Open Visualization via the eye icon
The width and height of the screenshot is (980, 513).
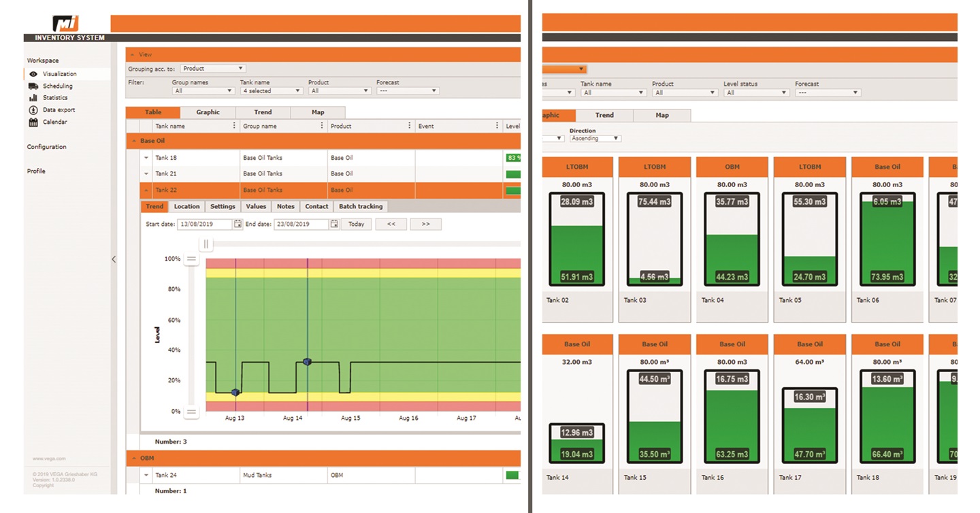coord(33,74)
